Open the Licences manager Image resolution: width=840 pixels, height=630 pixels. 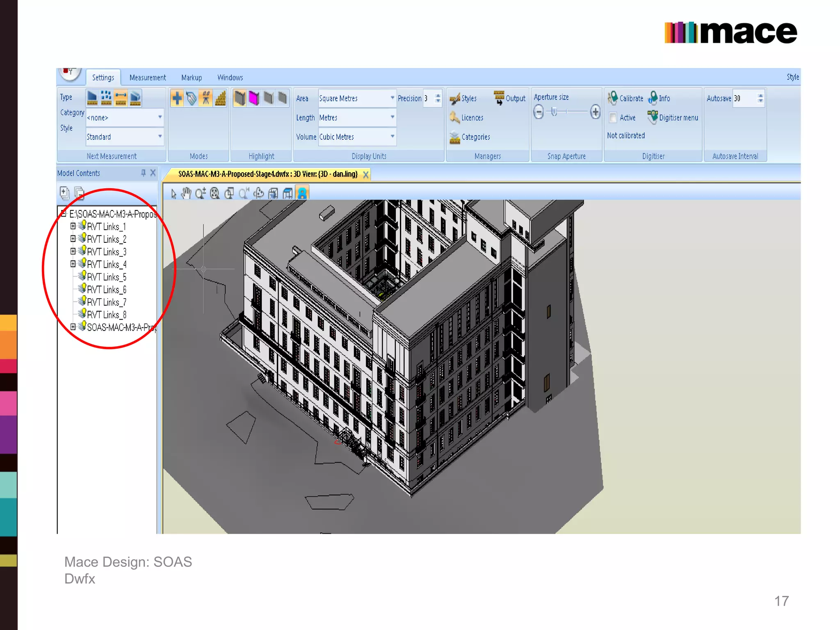click(x=466, y=118)
